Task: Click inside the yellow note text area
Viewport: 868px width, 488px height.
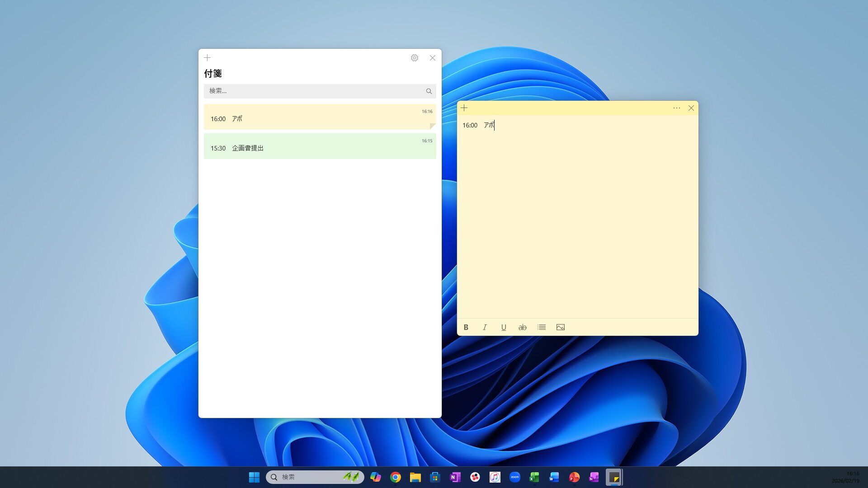Action: click(577, 217)
